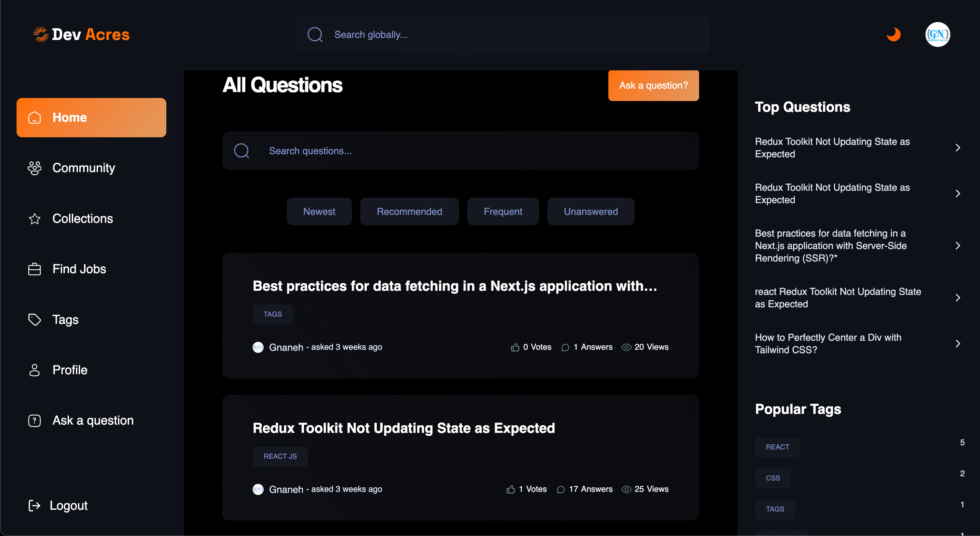Click the global search magnifier icon
Image resolution: width=980 pixels, height=536 pixels.
(x=315, y=34)
